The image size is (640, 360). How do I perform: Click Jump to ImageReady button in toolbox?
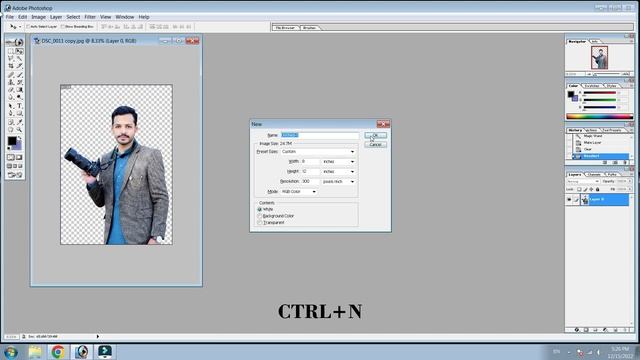click(x=15, y=175)
